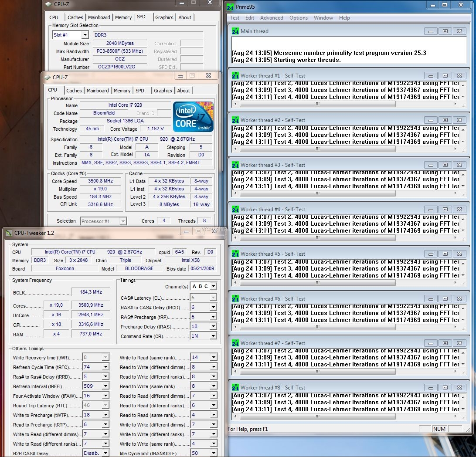The height and width of the screenshot is (457, 476).
Task: Expand Precharge Delay (tRAS) dropdown
Action: (214, 326)
